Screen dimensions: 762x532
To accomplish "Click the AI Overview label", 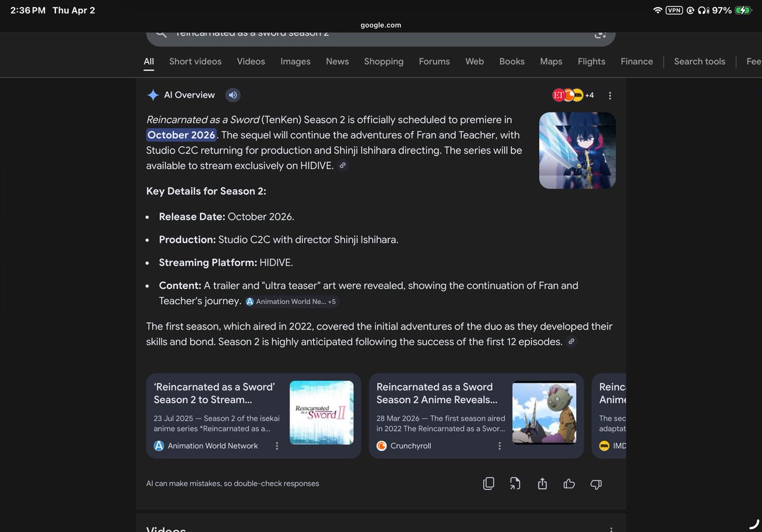I will click(x=189, y=95).
